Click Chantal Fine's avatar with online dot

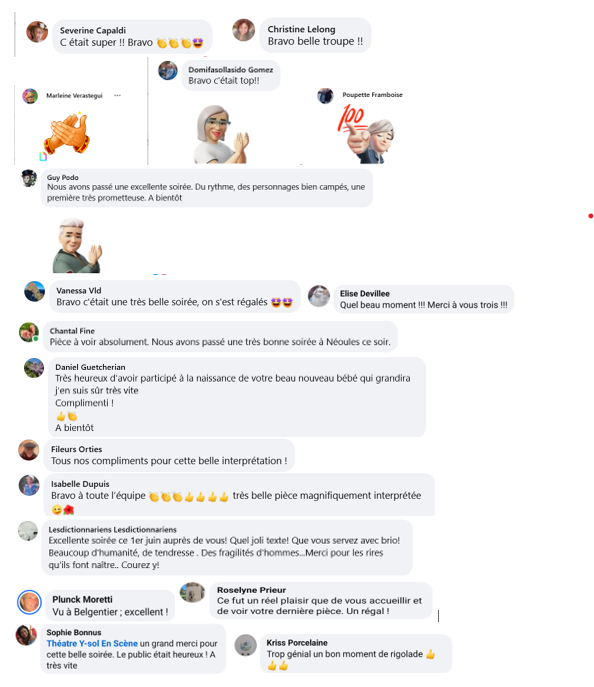point(29,332)
